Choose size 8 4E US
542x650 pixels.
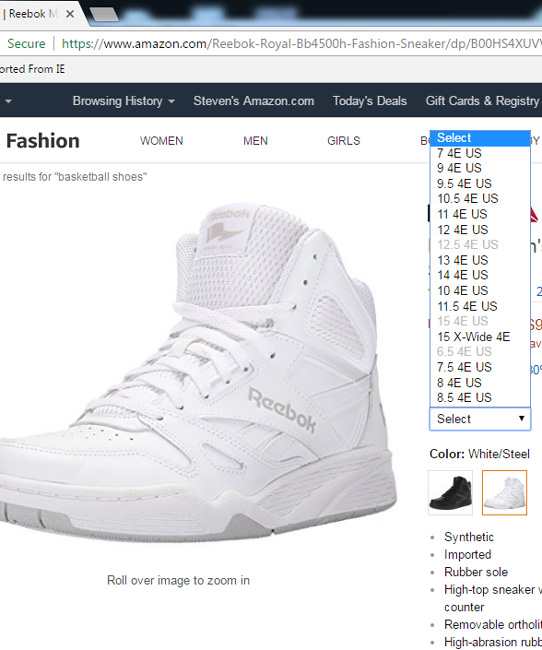(x=480, y=383)
